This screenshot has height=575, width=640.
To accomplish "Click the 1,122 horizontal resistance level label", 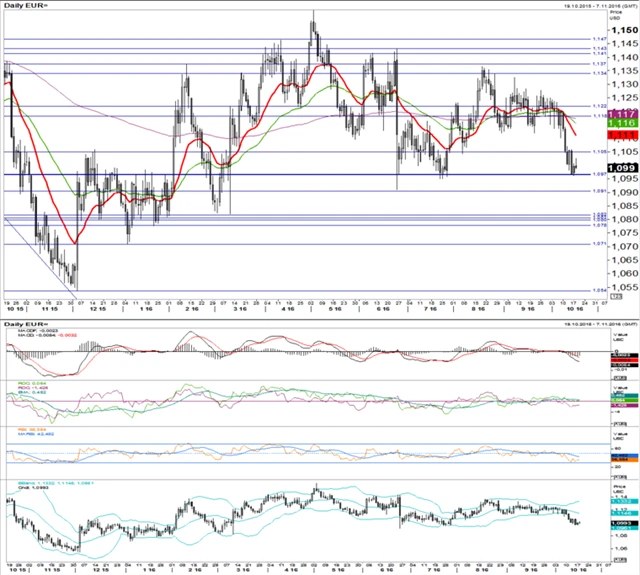I will (600, 106).
